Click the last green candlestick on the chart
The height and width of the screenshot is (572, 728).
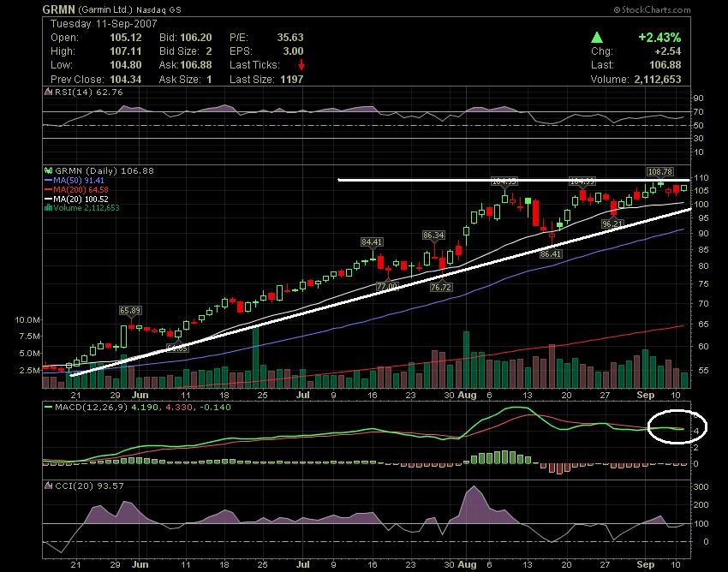[684, 188]
